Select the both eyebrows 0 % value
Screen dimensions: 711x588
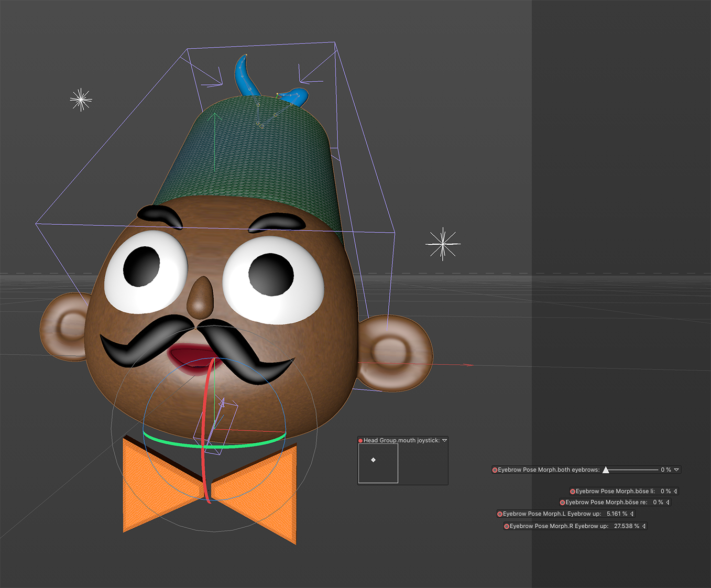(666, 470)
